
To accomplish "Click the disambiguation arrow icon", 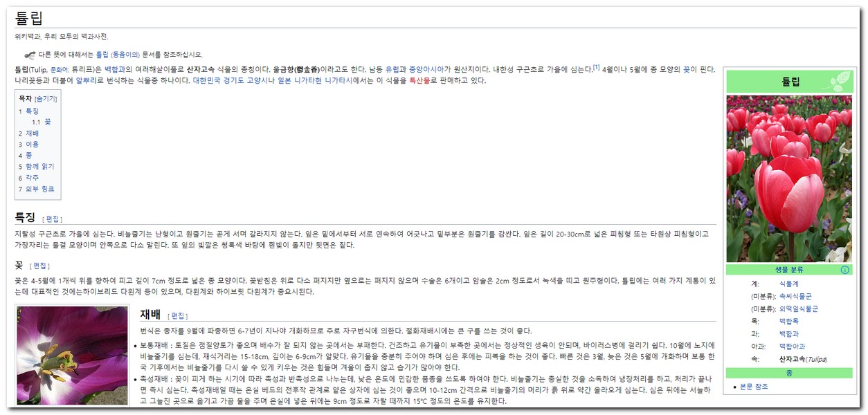I will coord(30,55).
